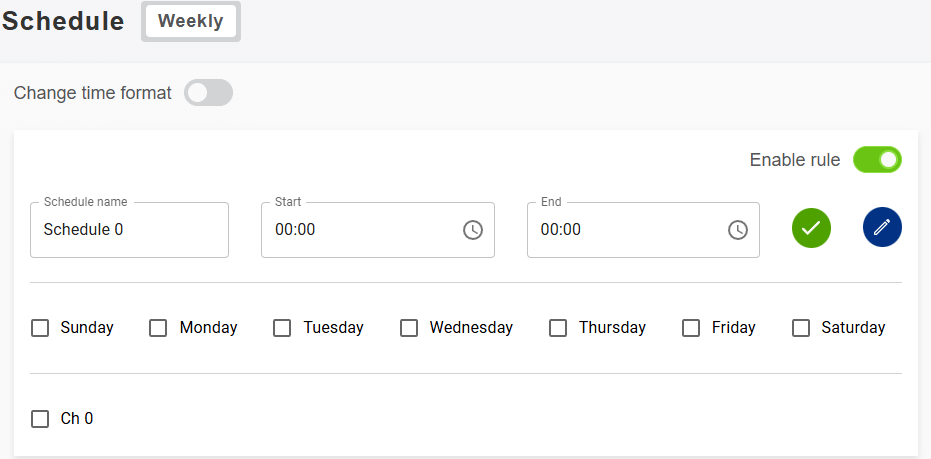
Task: Check the Ch 0 channel checkbox
Action: click(40, 419)
